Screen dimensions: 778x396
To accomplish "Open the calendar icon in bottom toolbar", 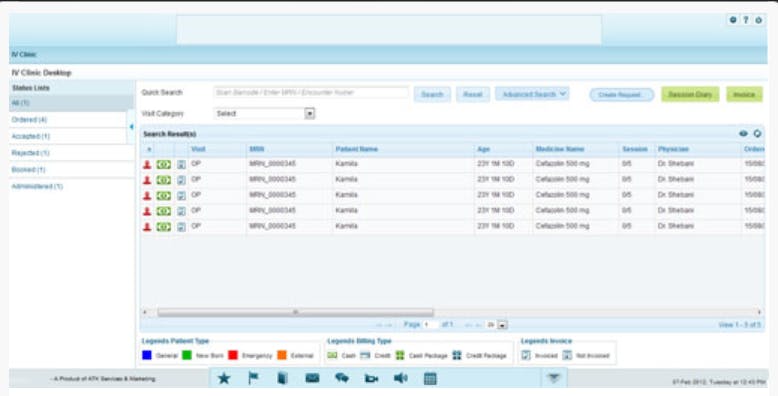I will (430, 379).
